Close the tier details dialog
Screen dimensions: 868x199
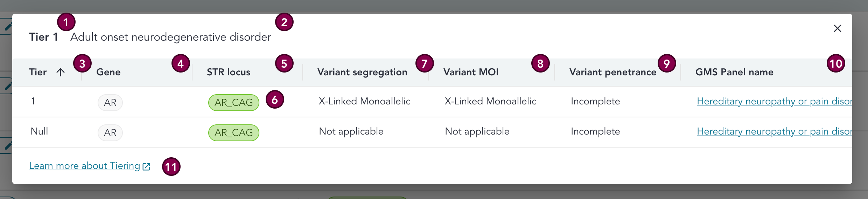tap(837, 28)
